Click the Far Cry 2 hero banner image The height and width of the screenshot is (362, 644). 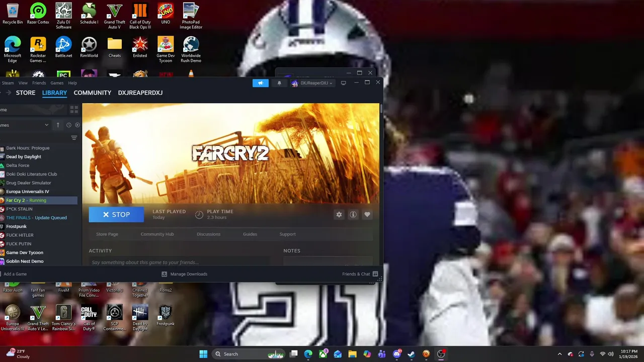[231, 153]
